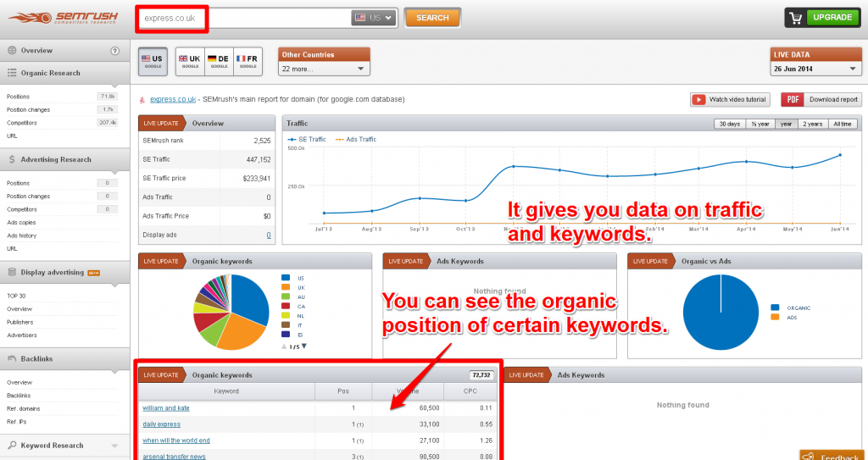Click the SEMrush logo
This screenshot has width=868, height=460.
pos(63,17)
